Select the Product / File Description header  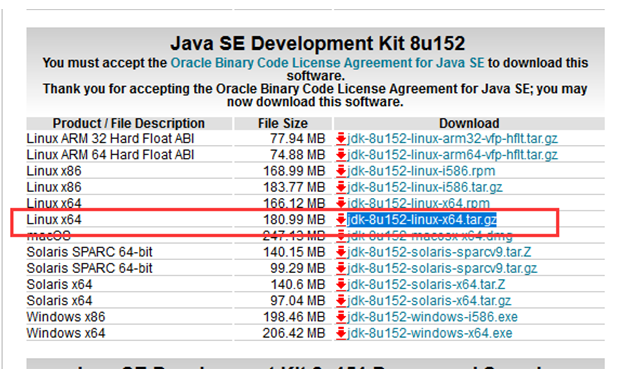[129, 123]
